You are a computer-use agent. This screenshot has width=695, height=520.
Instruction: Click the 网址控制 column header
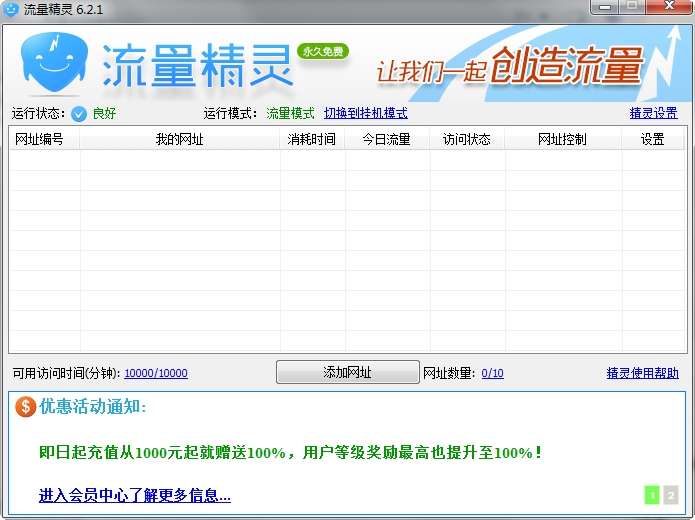click(x=563, y=139)
